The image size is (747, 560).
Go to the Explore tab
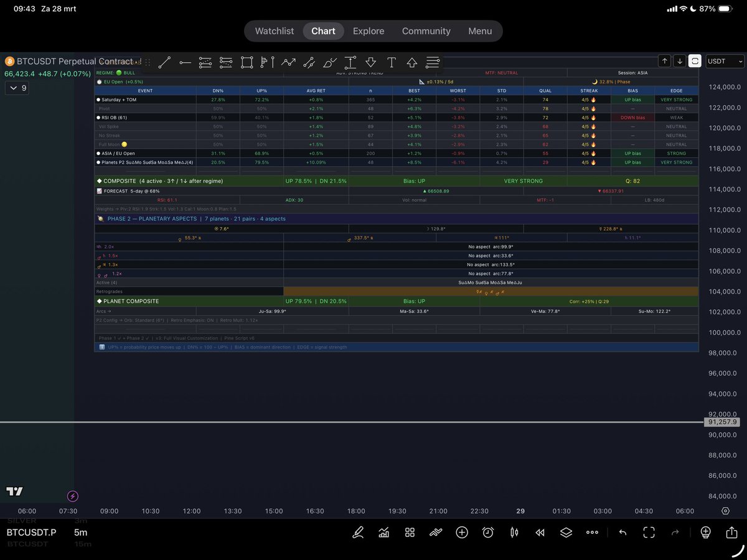[369, 31]
